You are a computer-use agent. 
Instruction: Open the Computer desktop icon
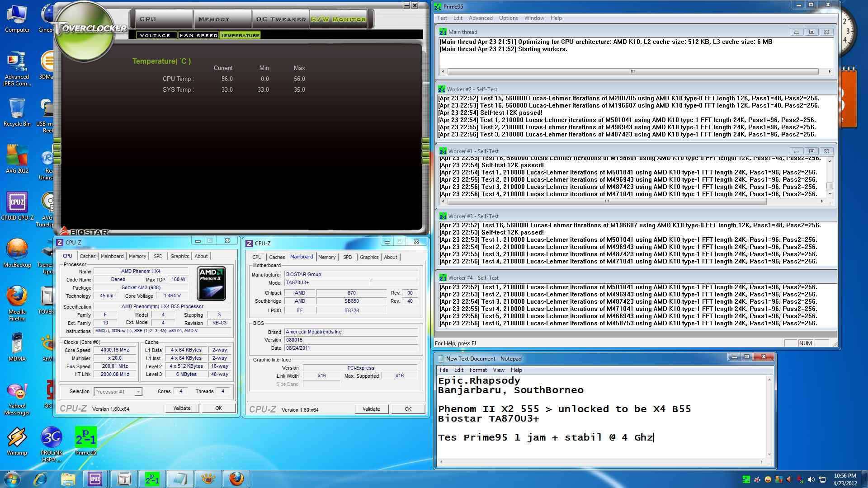point(17,19)
